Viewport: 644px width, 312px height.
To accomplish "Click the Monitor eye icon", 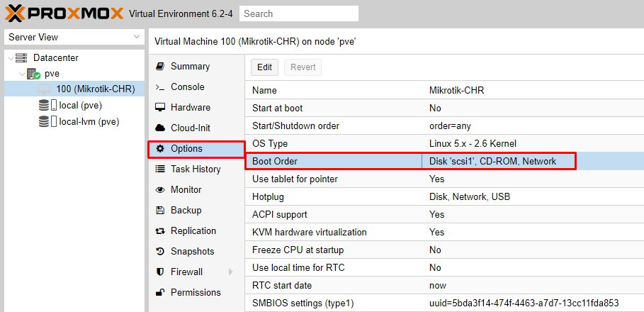I will tap(160, 190).
